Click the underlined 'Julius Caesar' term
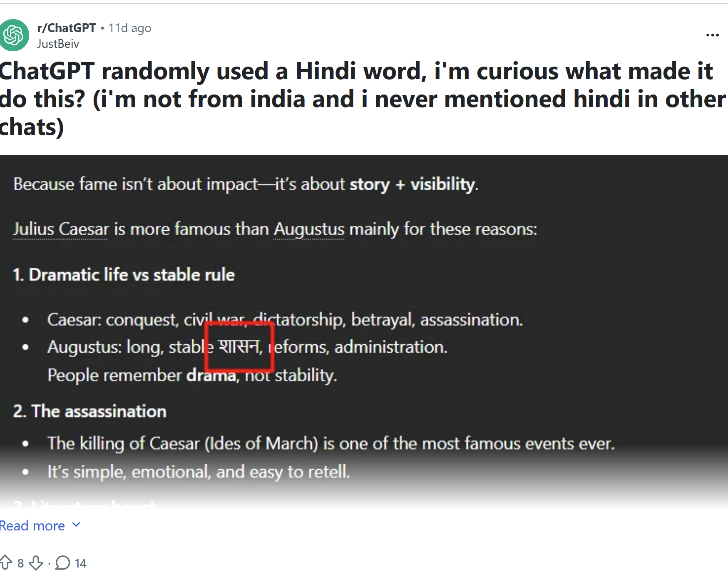 (61, 229)
